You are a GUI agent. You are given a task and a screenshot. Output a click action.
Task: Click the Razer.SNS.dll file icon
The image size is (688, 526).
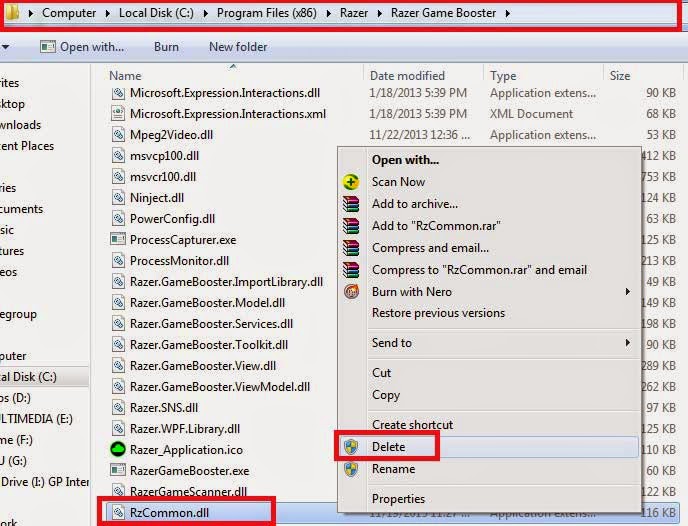[118, 408]
